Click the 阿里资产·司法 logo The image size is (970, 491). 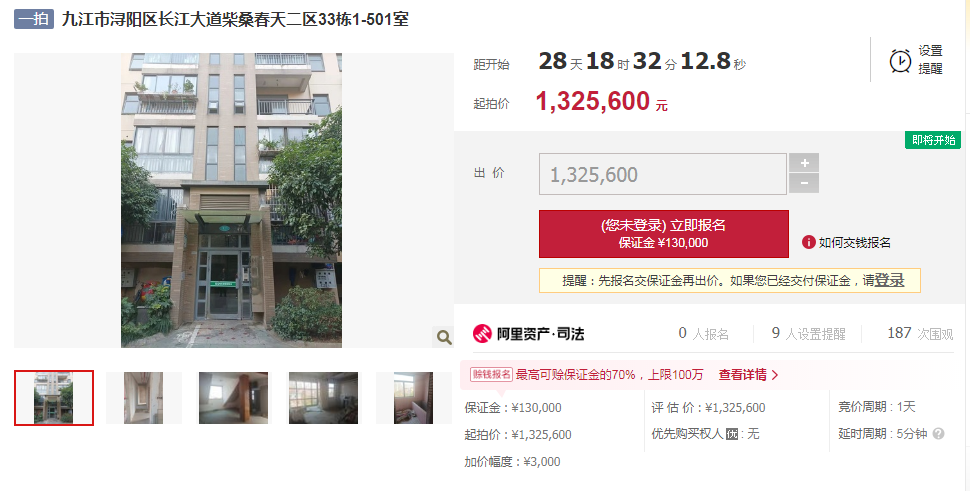[x=529, y=334]
